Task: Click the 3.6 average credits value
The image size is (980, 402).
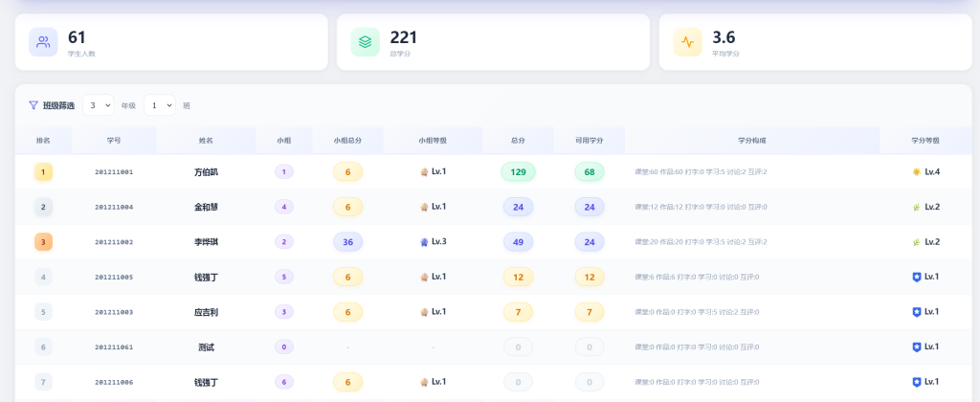Action: [724, 37]
